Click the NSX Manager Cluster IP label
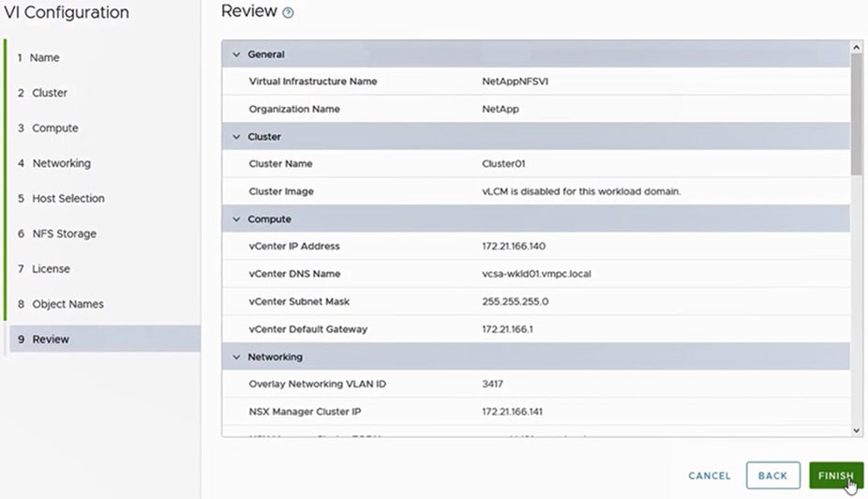This screenshot has height=499, width=868. pos(305,412)
